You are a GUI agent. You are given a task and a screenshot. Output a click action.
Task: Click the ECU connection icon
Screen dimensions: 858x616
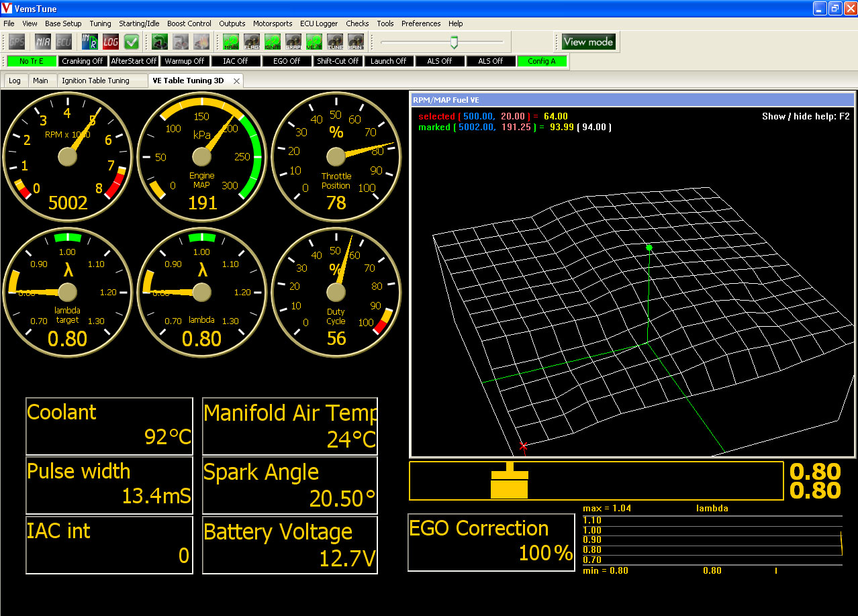(64, 42)
